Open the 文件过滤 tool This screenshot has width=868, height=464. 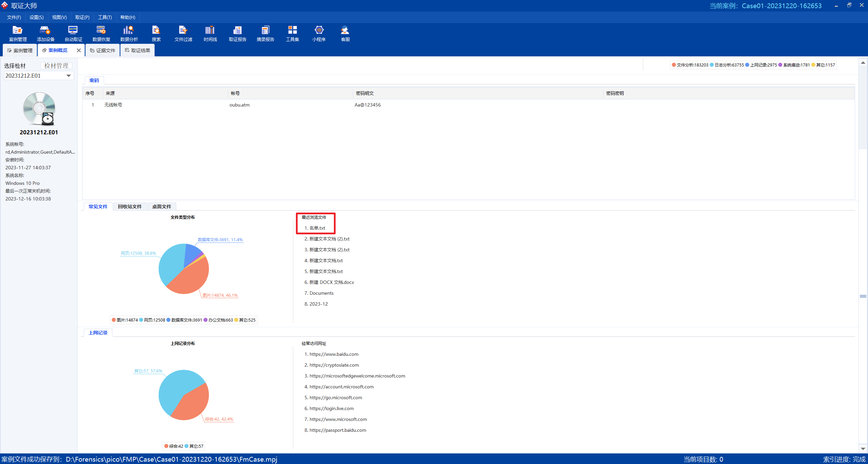pos(183,34)
